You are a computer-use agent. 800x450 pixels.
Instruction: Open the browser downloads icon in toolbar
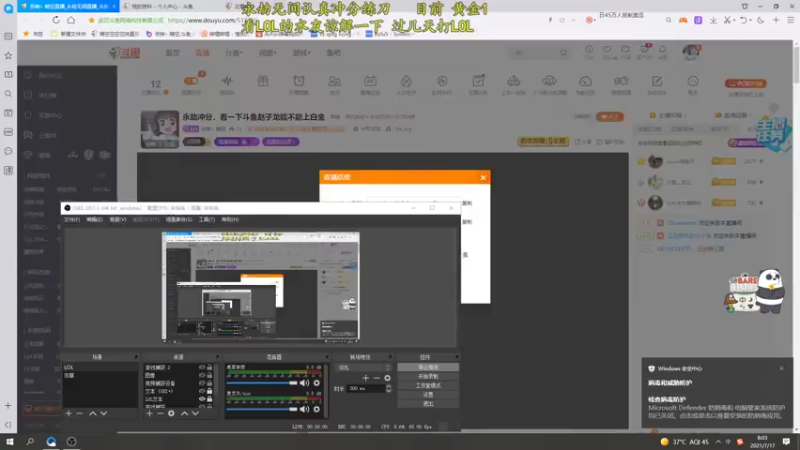click(713, 20)
